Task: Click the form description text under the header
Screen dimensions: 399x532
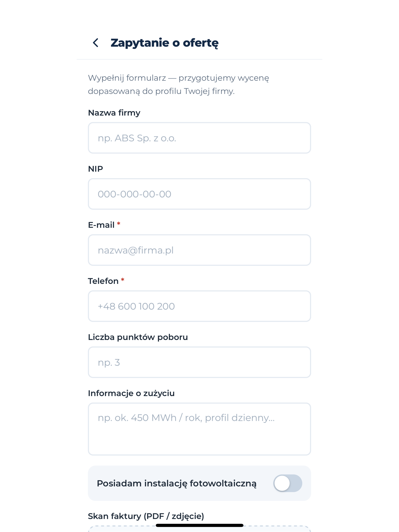Action: 178,84
